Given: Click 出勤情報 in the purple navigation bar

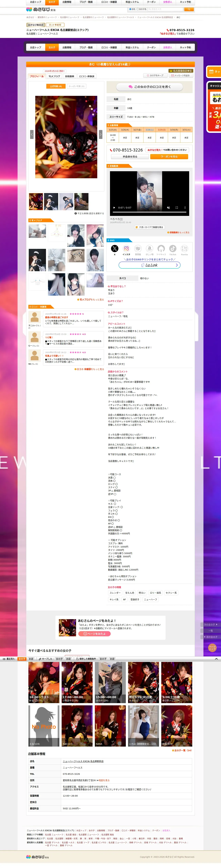Looking at the screenshot, I should pyautogui.click(x=67, y=48).
